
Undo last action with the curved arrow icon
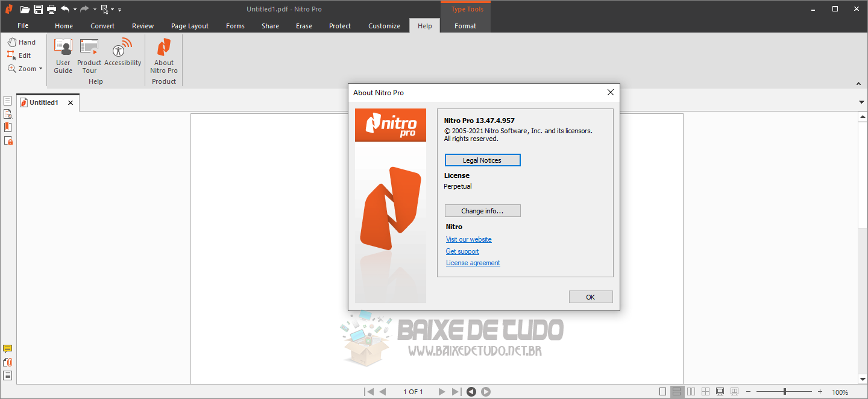pyautogui.click(x=65, y=9)
